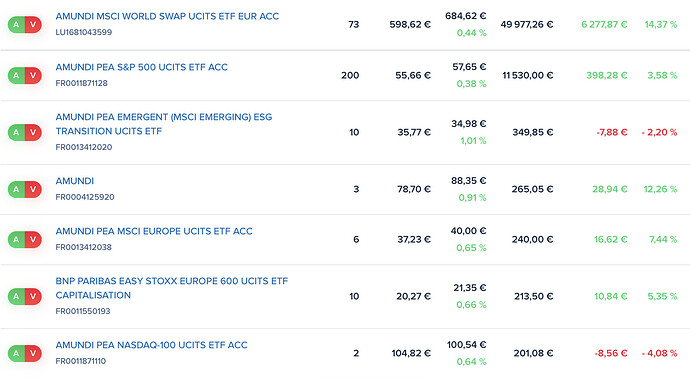The width and height of the screenshot is (690, 378).
Task: Select ISIN code FR0011550193
Action: click(x=83, y=311)
